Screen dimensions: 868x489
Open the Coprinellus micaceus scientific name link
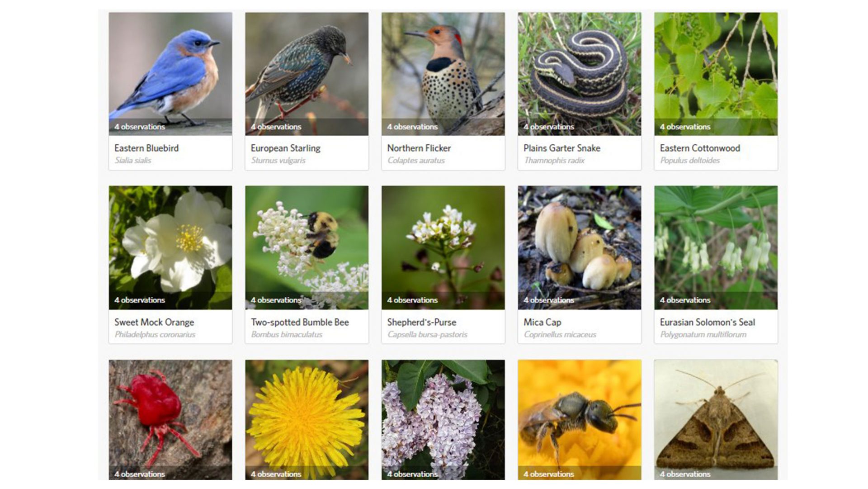tap(560, 335)
